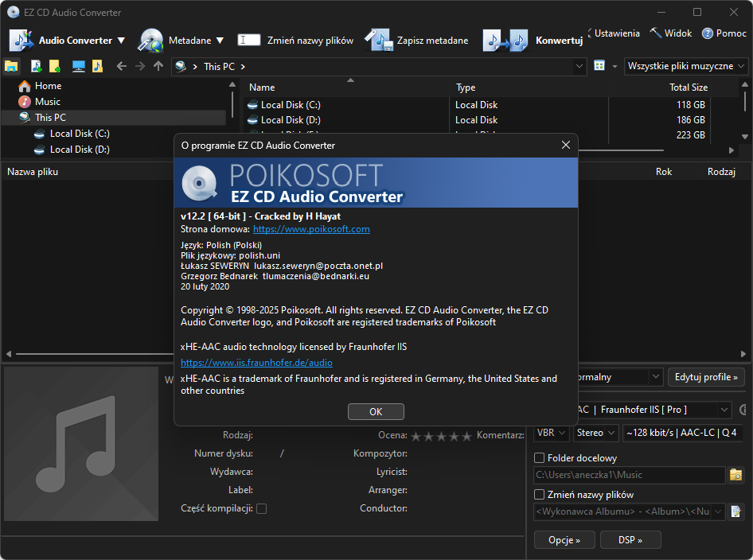Close the O programie dialog
The image size is (753, 560).
pyautogui.click(x=566, y=145)
